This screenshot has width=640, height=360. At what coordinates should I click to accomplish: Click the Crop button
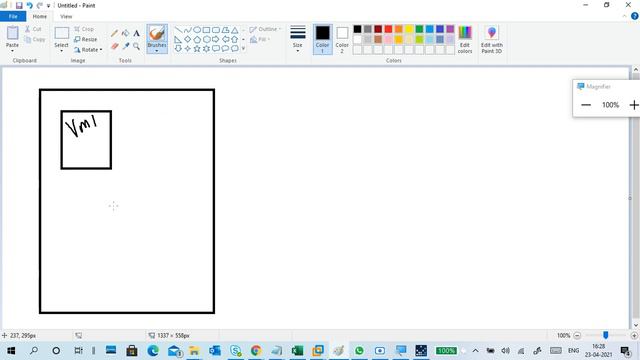pyautogui.click(x=84, y=29)
